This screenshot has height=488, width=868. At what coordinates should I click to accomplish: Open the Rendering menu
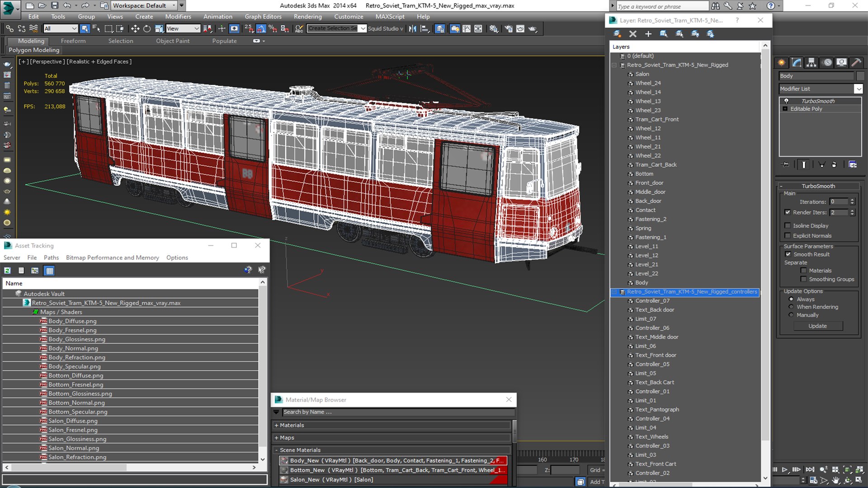click(307, 16)
